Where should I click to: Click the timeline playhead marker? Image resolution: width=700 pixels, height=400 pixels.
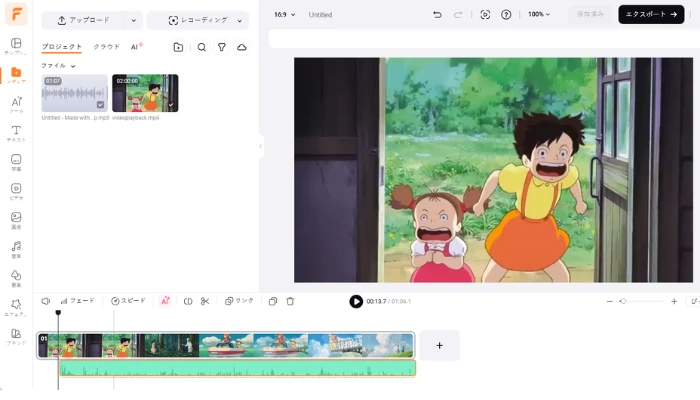pyautogui.click(x=58, y=313)
